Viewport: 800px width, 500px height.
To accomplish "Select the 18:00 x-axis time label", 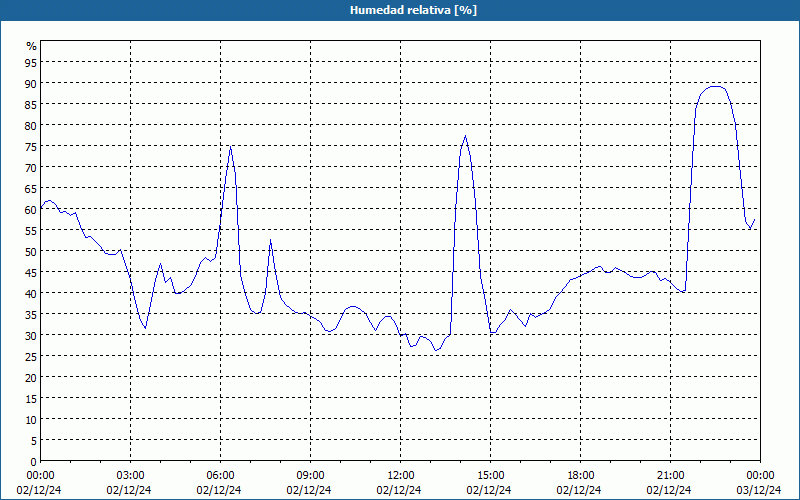I will (581, 476).
